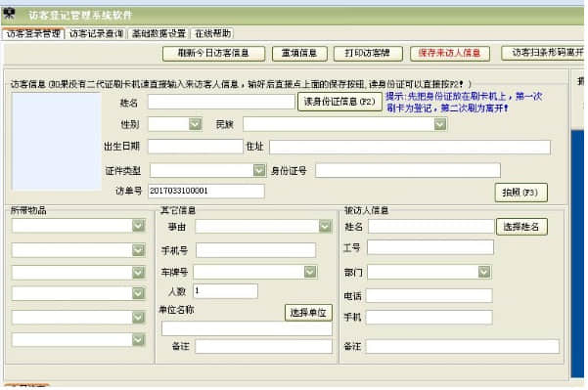This screenshot has width=588, height=390.
Task: Focus the 手机号 input field
Action: [255, 250]
